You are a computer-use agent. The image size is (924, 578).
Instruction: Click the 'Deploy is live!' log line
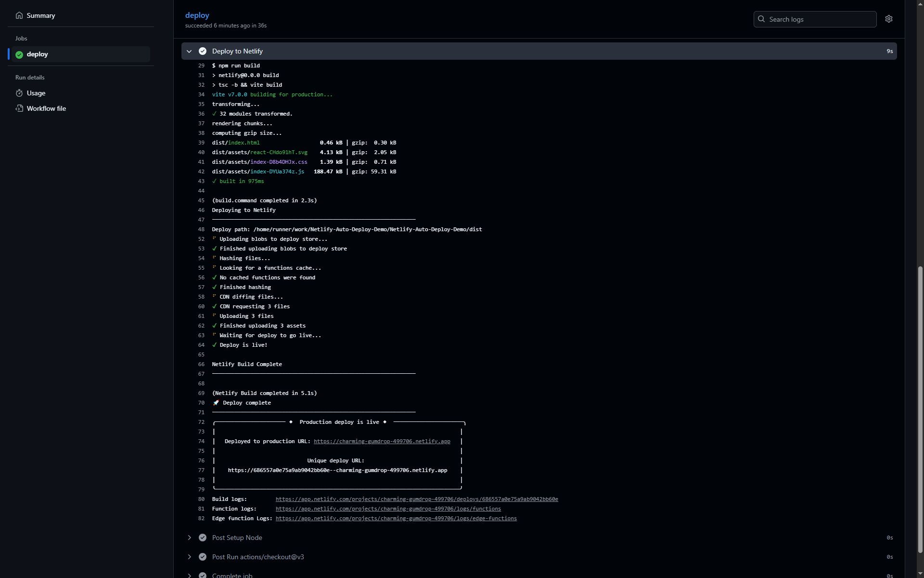pyautogui.click(x=243, y=345)
